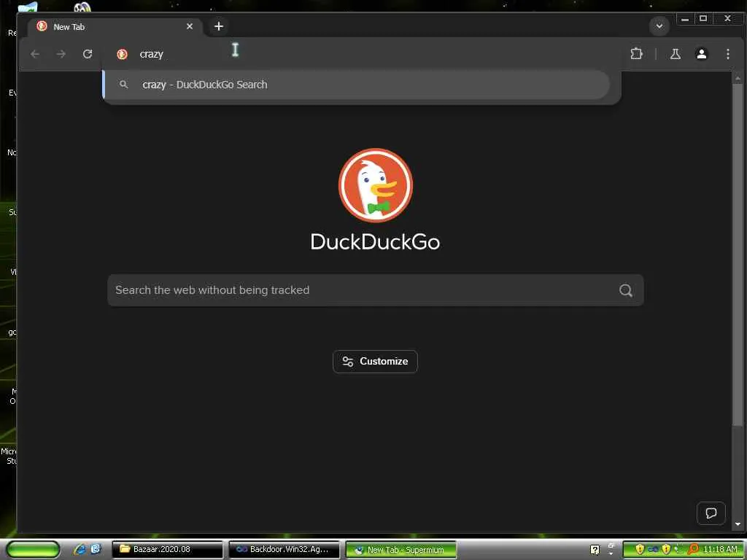Click magnifier icon in DuckDuckGo search box
Screen dimensions: 747x560
(x=625, y=290)
